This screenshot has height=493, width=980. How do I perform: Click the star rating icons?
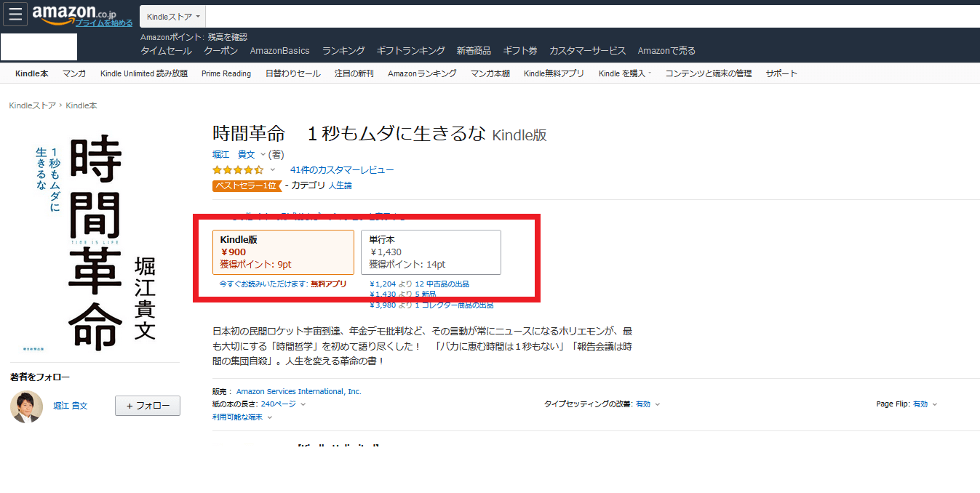pyautogui.click(x=238, y=170)
